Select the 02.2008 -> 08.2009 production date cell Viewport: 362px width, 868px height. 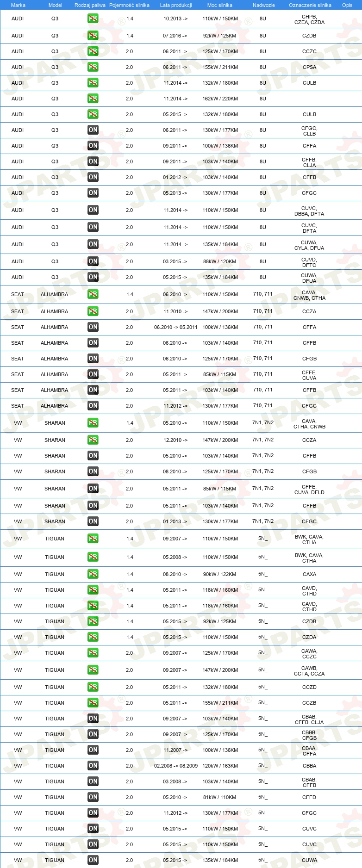coord(176,766)
